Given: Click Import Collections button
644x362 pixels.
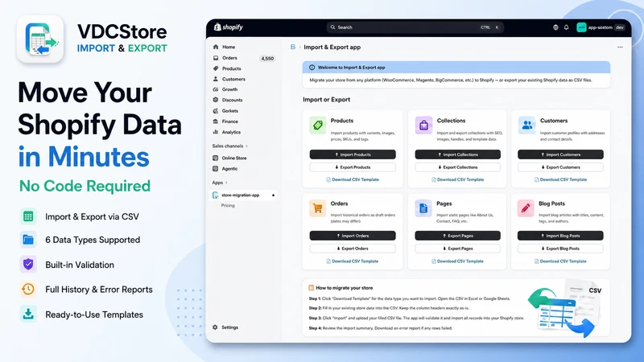Looking at the screenshot, I should pos(457,154).
